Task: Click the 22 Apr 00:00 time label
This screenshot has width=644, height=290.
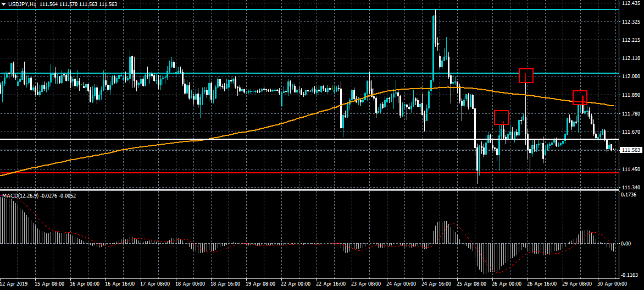Action: pyautogui.click(x=296, y=284)
